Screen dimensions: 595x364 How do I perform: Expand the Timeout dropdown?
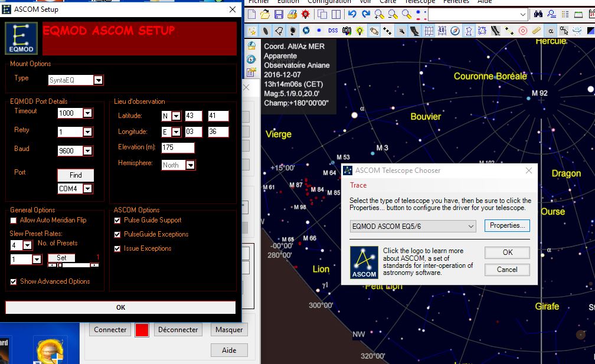click(87, 113)
